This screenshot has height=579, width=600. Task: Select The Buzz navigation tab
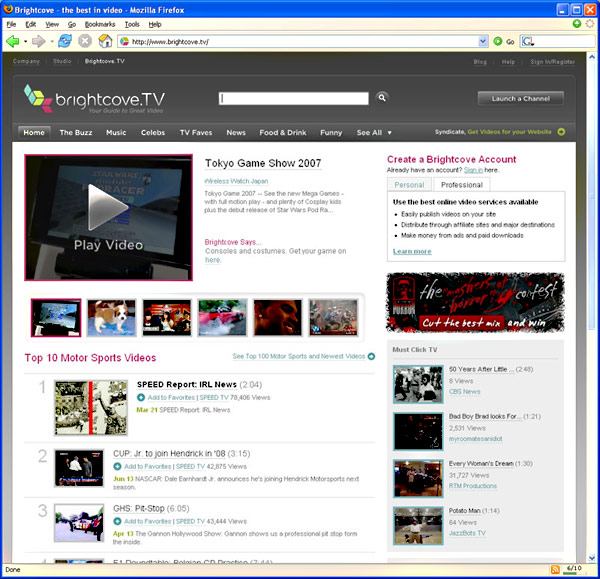[76, 132]
